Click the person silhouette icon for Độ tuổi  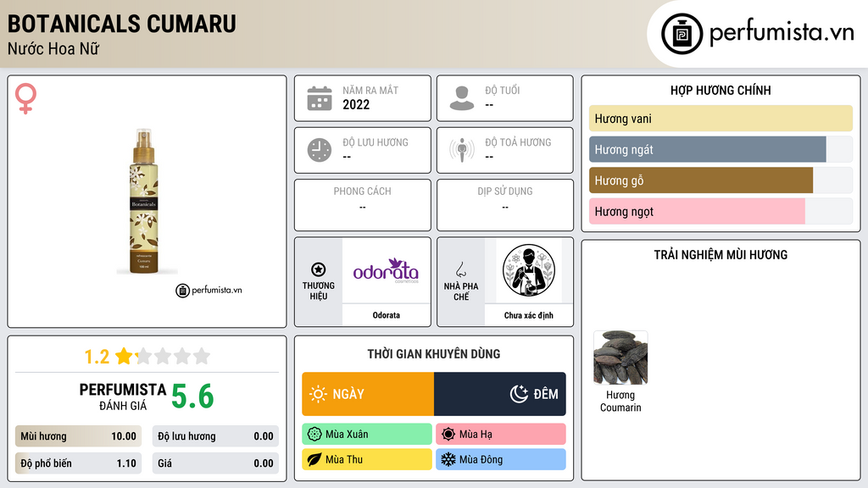[x=462, y=98]
